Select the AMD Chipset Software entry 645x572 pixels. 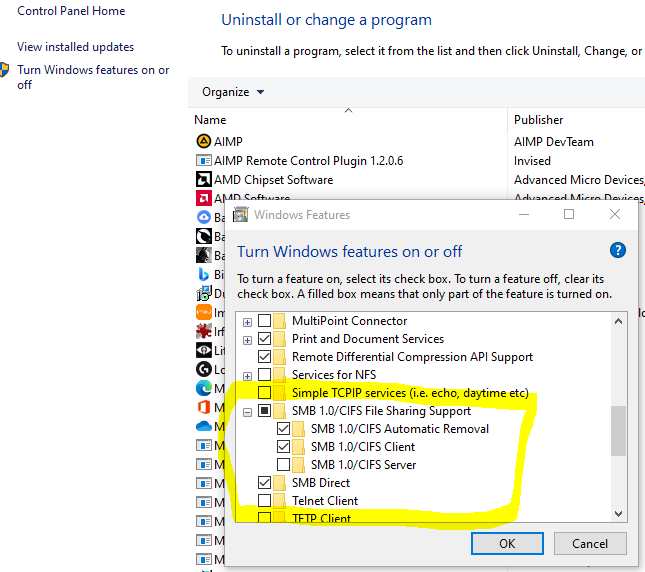(274, 180)
